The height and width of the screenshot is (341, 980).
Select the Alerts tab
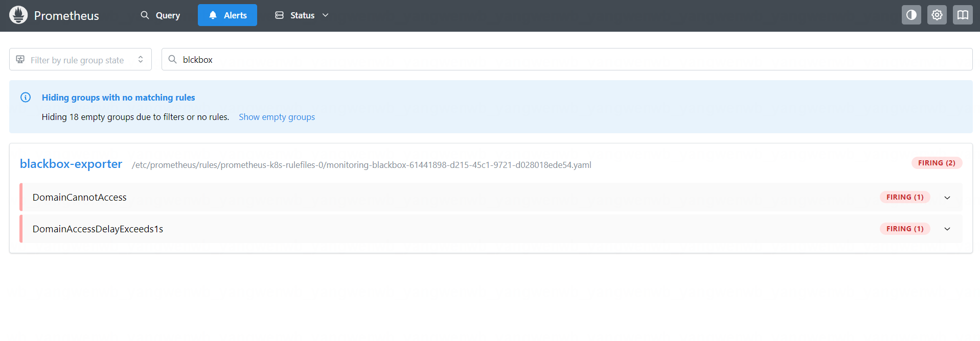click(227, 15)
